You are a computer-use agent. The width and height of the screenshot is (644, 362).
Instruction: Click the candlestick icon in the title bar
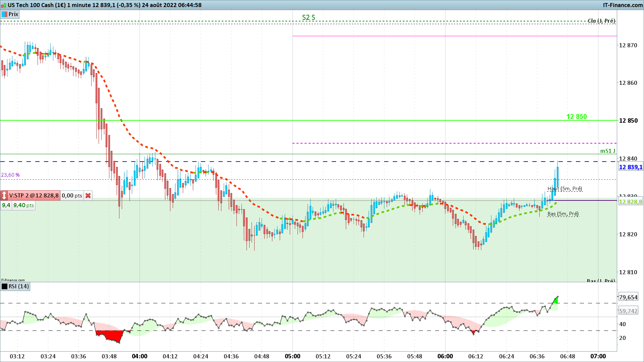point(4,5)
